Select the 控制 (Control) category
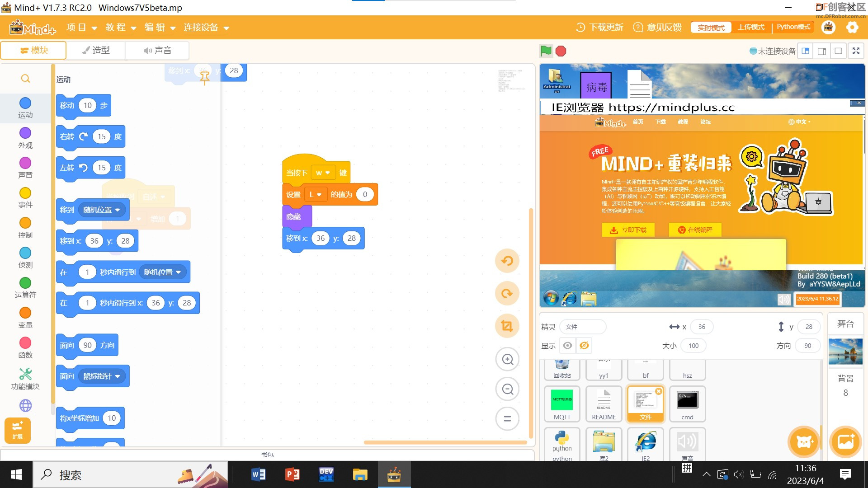 [x=25, y=228]
